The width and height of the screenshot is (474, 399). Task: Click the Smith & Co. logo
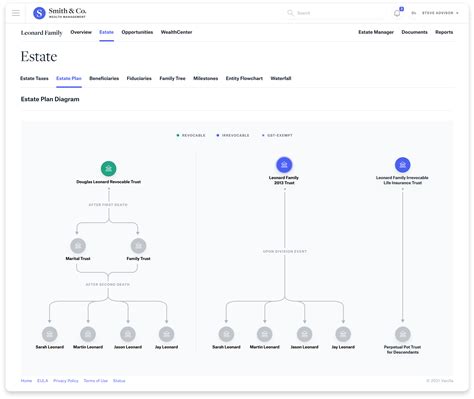click(x=59, y=13)
